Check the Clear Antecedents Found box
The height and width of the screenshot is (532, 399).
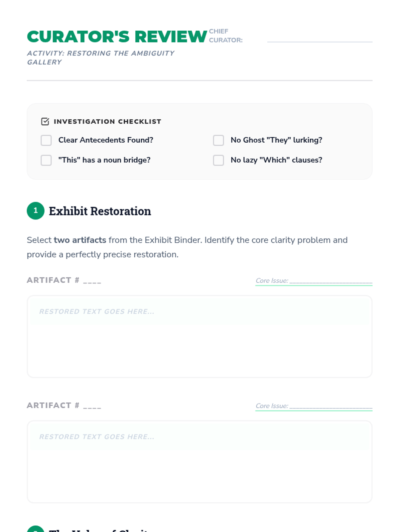point(46,140)
